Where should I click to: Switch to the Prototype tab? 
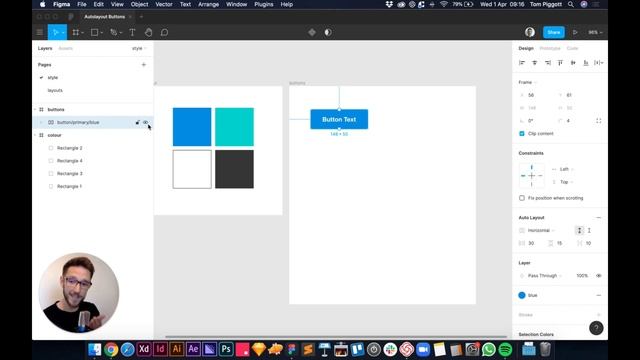click(x=550, y=48)
